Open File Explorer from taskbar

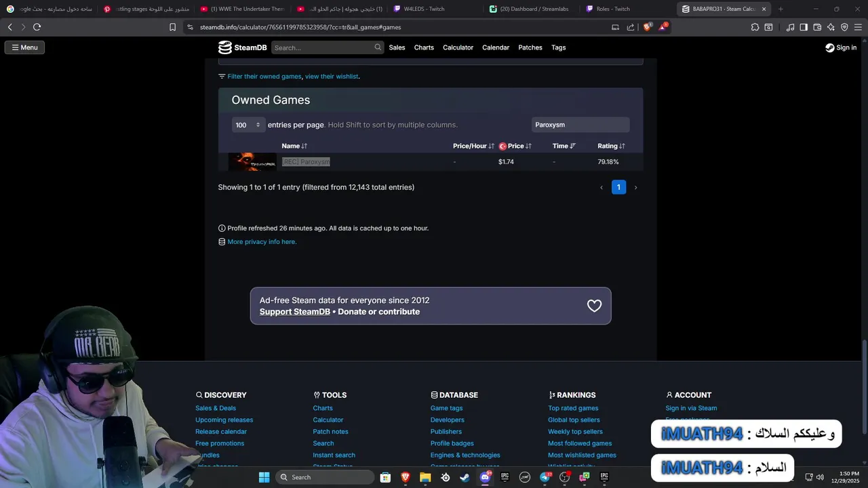coord(425,477)
